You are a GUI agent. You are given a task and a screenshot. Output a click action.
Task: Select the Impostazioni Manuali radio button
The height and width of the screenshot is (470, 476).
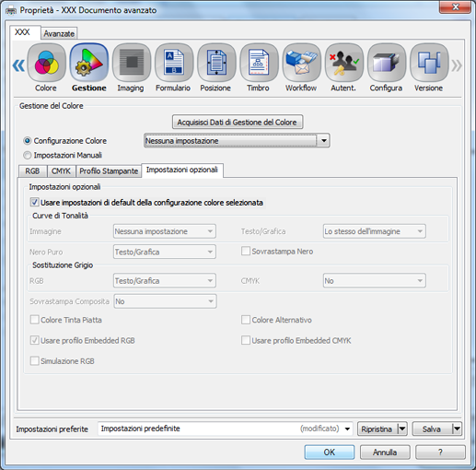click(x=28, y=155)
